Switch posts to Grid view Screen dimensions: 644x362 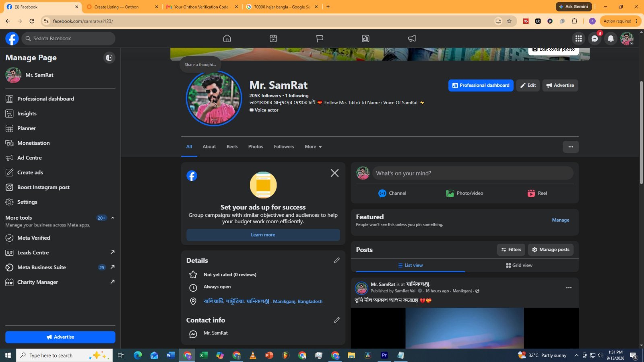point(519,265)
